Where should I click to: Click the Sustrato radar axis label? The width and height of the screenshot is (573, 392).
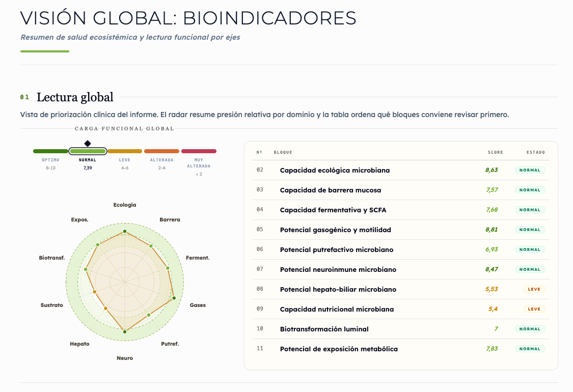[51, 305]
